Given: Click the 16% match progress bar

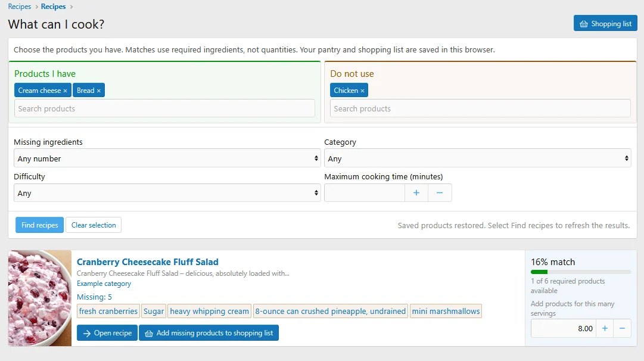Looking at the screenshot, I should [581, 272].
